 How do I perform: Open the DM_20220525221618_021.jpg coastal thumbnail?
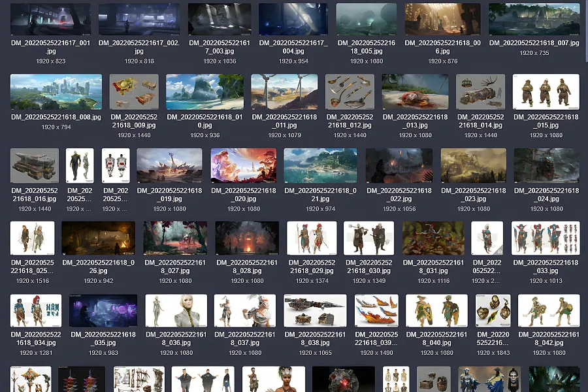pyautogui.click(x=320, y=165)
